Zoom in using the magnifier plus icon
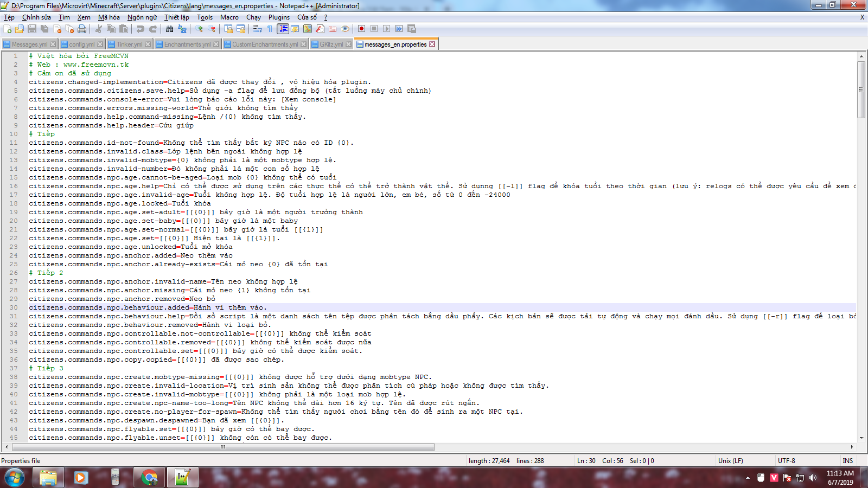This screenshot has width=868, height=488. tap(199, 29)
